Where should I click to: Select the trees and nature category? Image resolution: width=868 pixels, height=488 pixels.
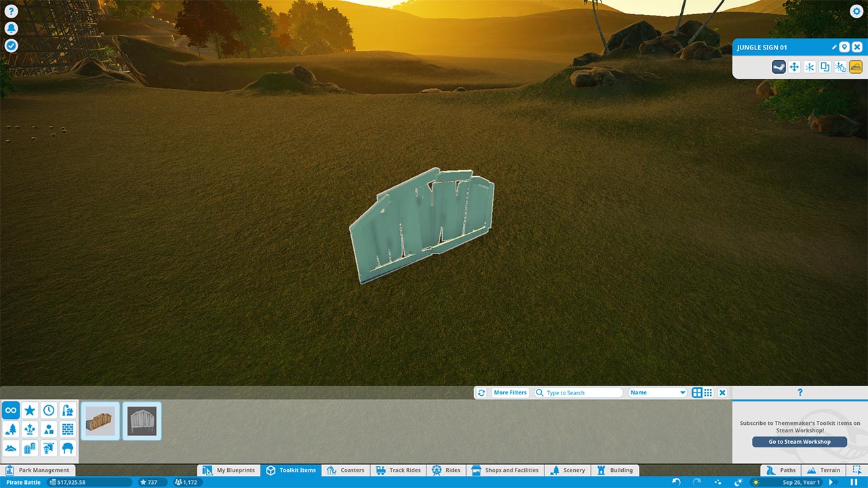pos(11,429)
